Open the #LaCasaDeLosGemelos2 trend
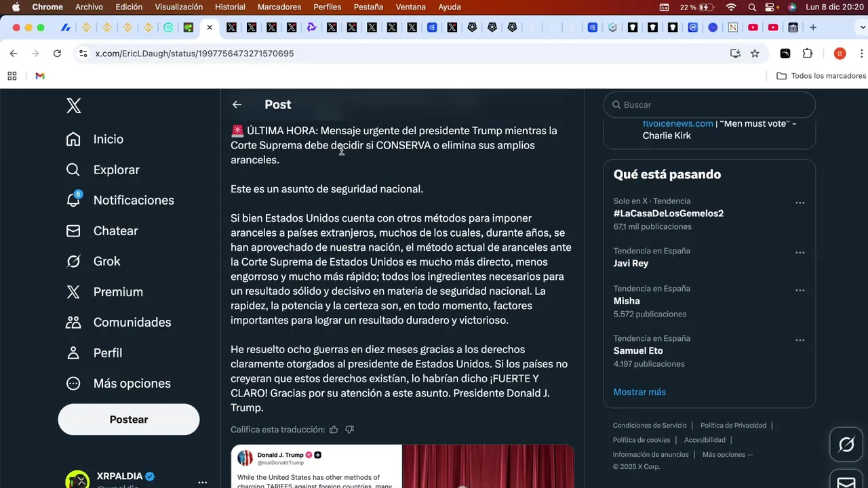 669,213
